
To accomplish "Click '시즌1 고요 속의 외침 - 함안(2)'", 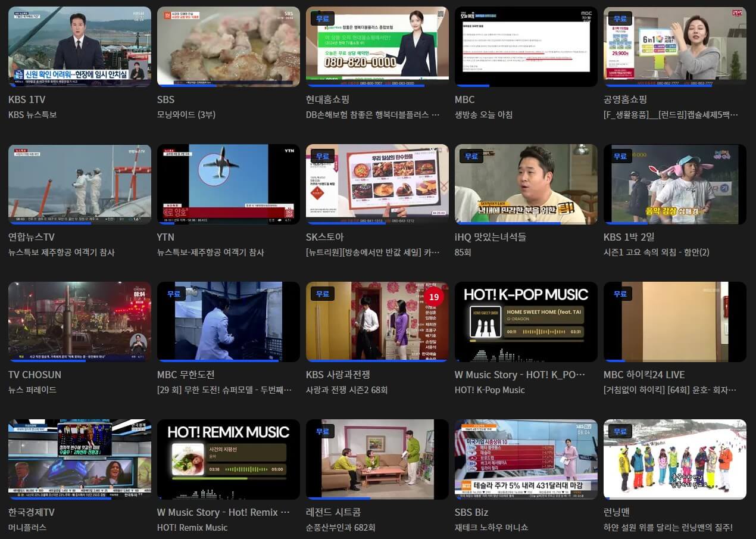I will pyautogui.click(x=657, y=252).
